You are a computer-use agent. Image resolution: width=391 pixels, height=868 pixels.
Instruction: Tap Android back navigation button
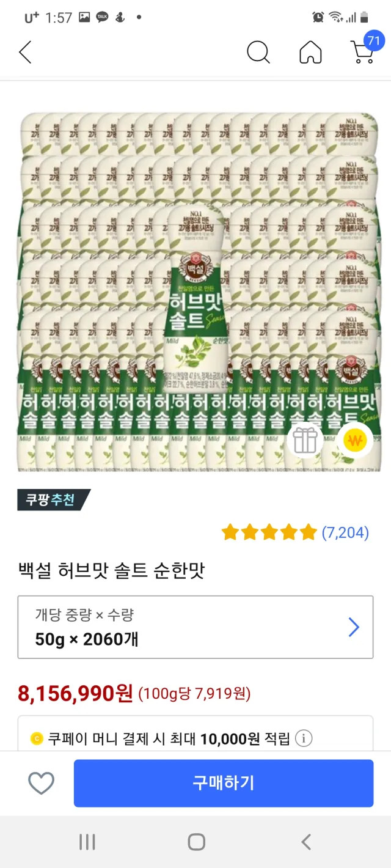[306, 842]
